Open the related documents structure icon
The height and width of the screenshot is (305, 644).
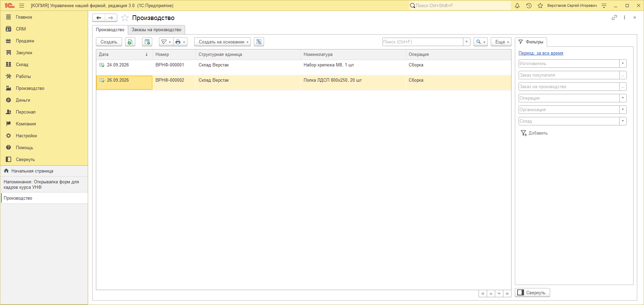tap(259, 42)
